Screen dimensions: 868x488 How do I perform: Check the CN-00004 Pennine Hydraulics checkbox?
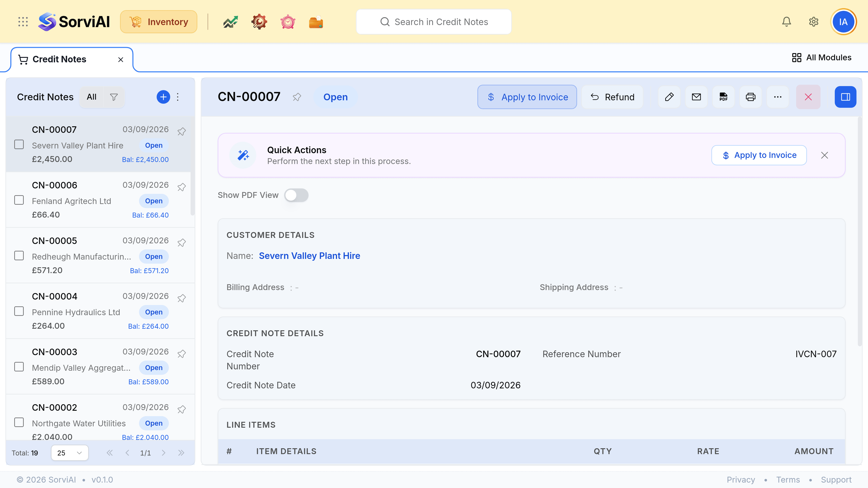coord(19,311)
